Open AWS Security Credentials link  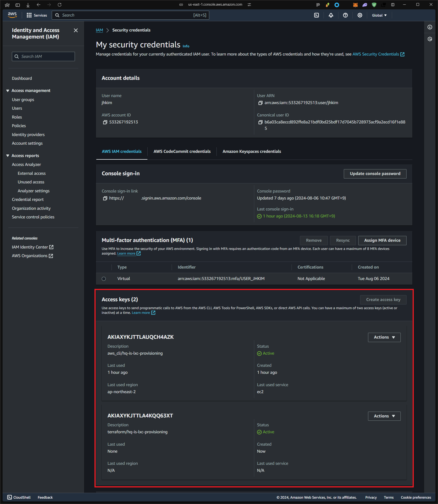[375, 54]
